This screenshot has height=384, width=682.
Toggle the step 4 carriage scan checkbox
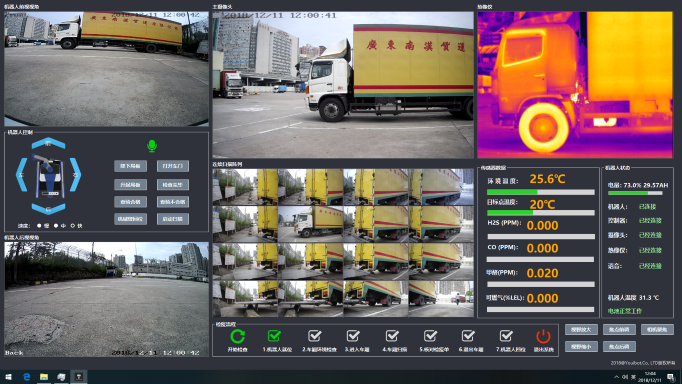tap(392, 335)
